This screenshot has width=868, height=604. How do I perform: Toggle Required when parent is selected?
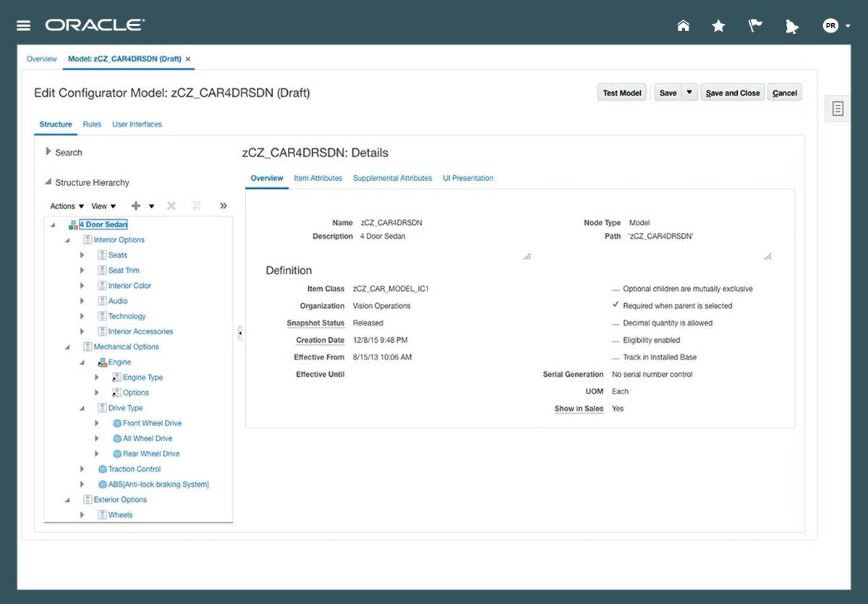[615, 305]
